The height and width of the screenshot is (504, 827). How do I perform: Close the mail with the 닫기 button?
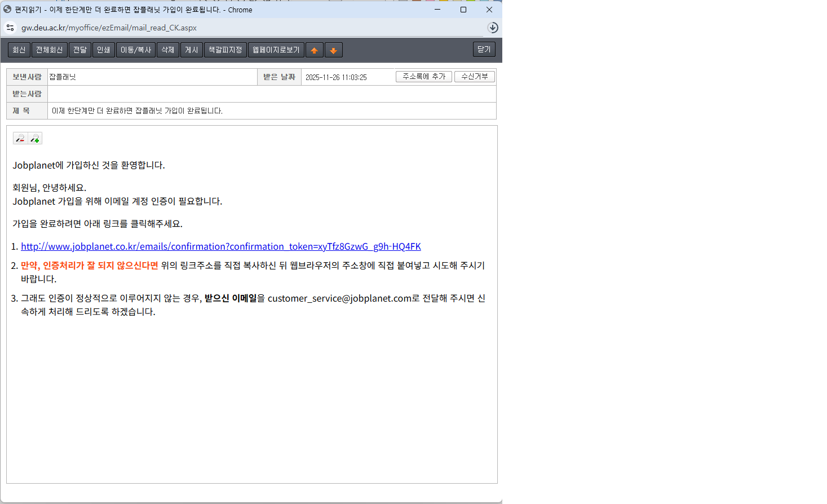tap(484, 50)
